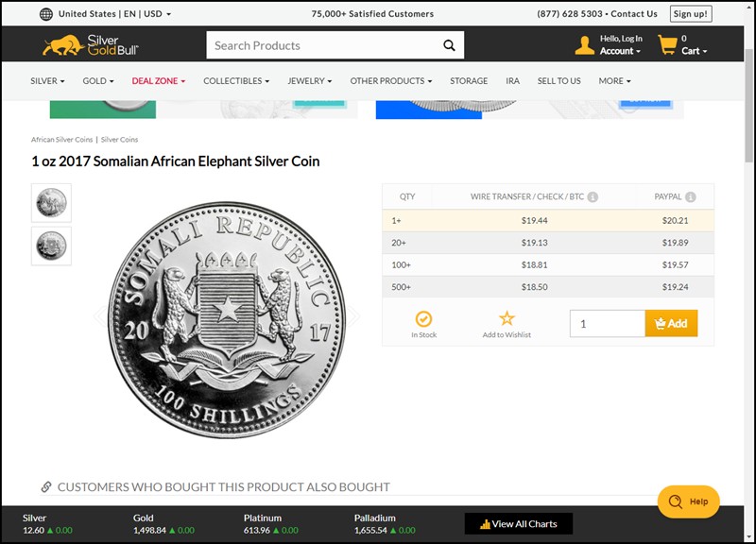The width and height of the screenshot is (756, 544).
Task: Click the shopping cart icon
Action: point(668,45)
